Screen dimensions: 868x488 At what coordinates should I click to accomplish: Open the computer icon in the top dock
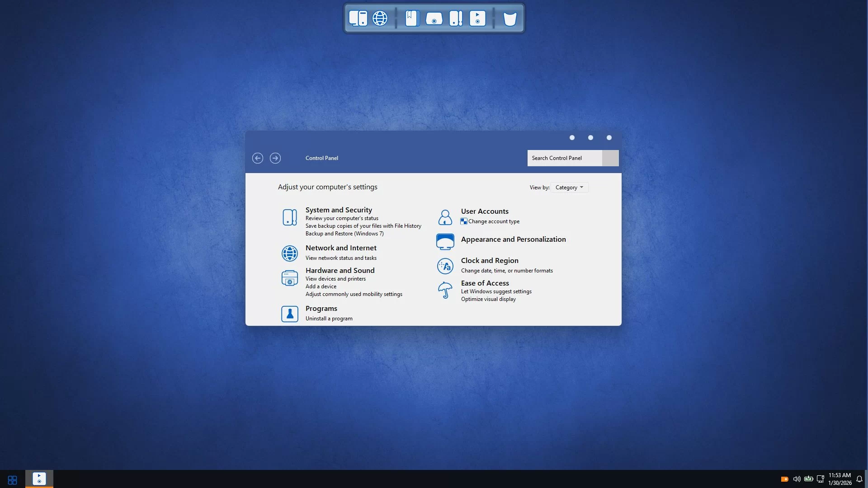[x=358, y=19]
